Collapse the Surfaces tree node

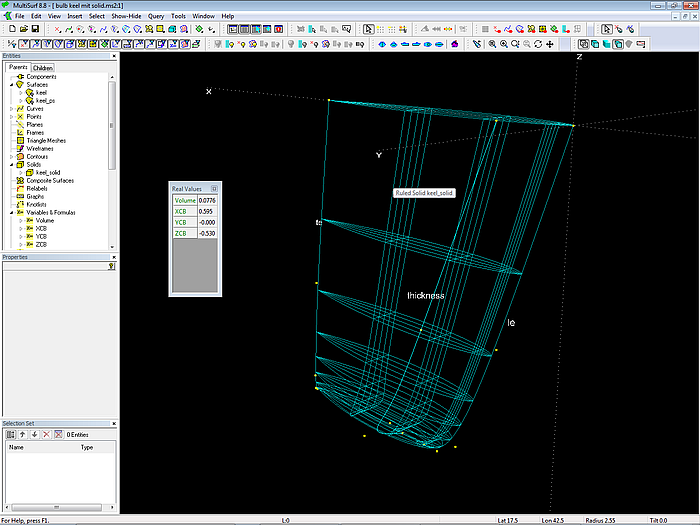(x=11, y=85)
